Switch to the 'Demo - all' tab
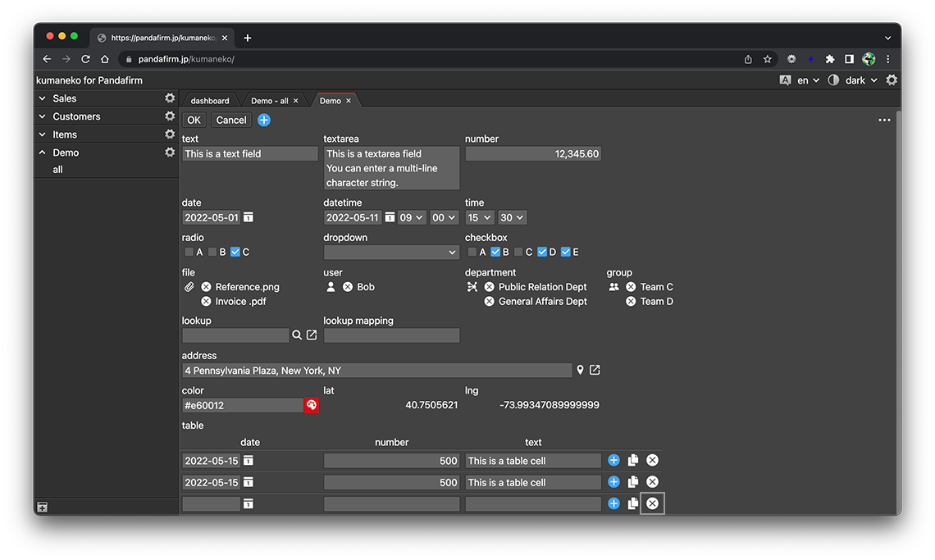 click(x=269, y=101)
